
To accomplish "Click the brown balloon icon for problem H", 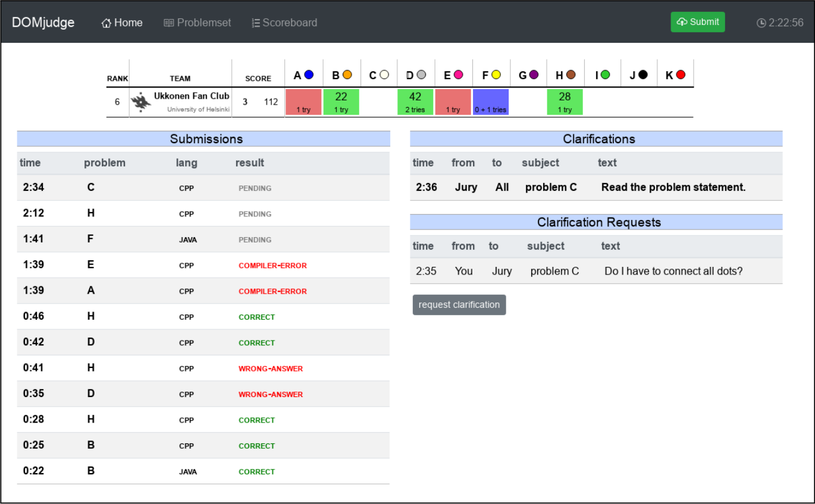I will 571,75.
